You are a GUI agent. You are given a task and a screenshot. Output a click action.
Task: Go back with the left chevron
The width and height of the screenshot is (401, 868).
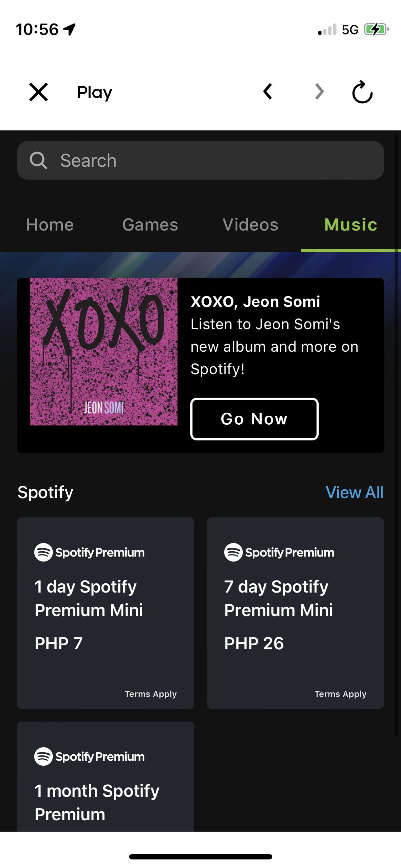coord(268,92)
